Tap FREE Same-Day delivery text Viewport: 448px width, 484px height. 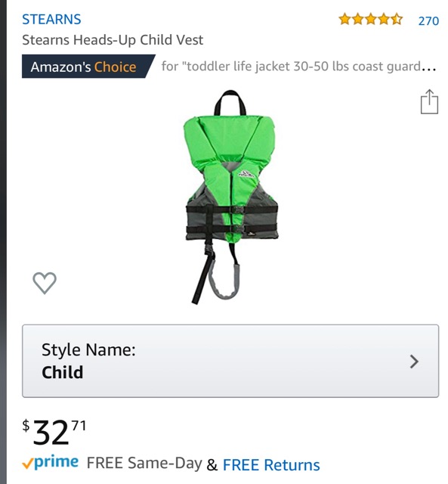click(144, 463)
